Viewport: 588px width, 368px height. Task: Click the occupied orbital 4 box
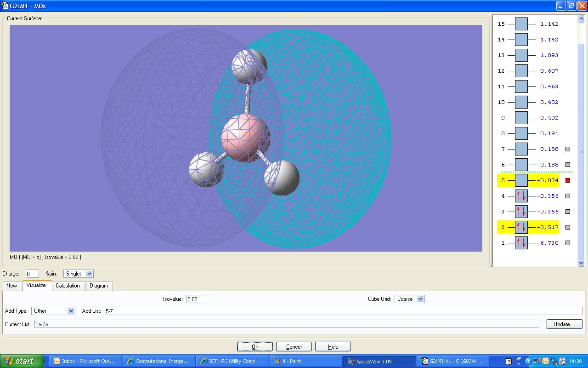click(x=521, y=196)
